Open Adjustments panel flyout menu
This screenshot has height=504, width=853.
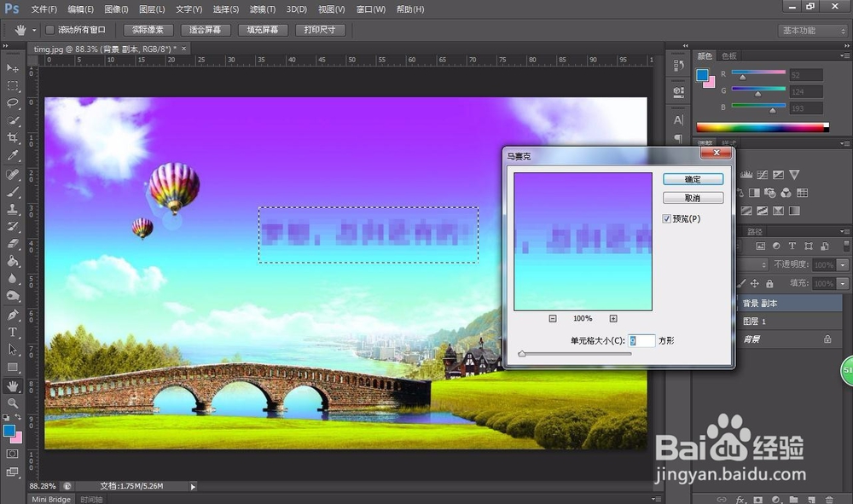click(x=844, y=143)
